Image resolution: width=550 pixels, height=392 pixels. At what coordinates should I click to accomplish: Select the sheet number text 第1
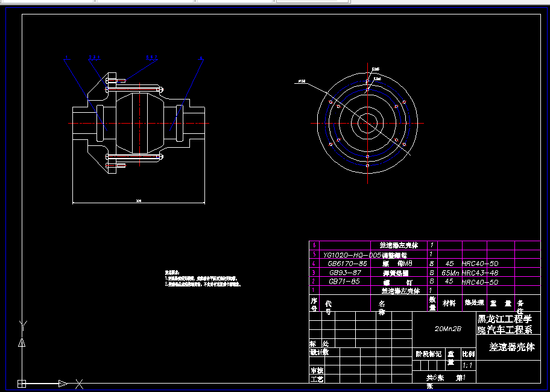461,378
